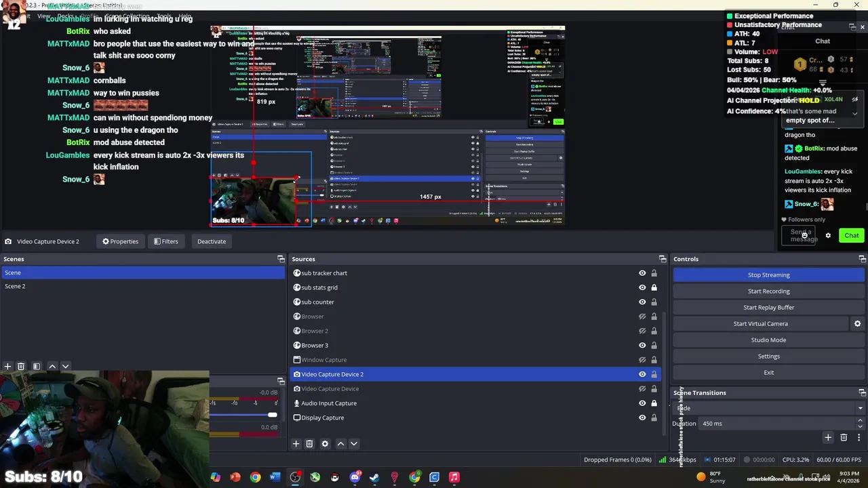The image size is (868, 488).
Task: Open PowerPoint from the taskbar
Action: click(x=235, y=477)
